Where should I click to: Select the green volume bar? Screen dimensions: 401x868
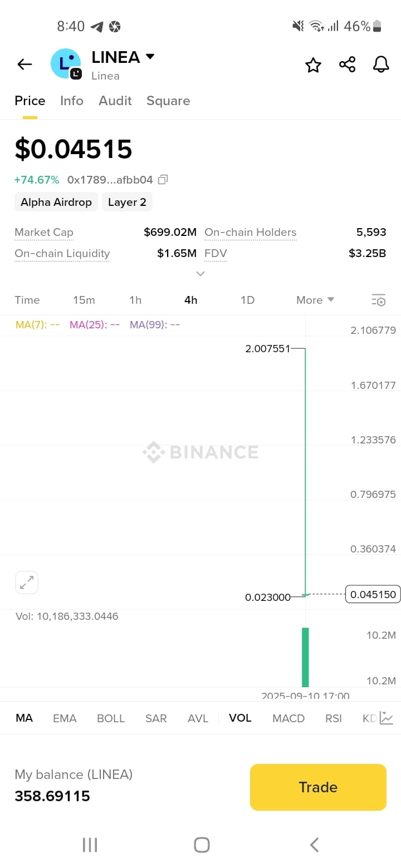[305, 657]
